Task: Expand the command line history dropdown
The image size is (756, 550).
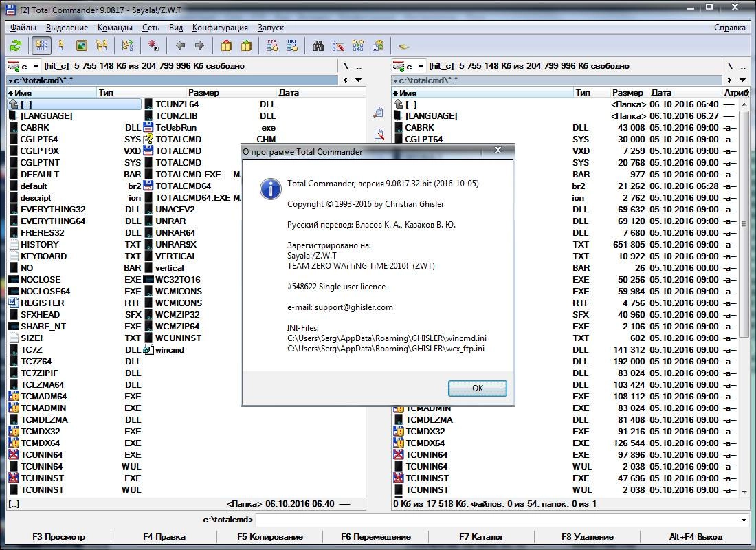Action: [744, 520]
